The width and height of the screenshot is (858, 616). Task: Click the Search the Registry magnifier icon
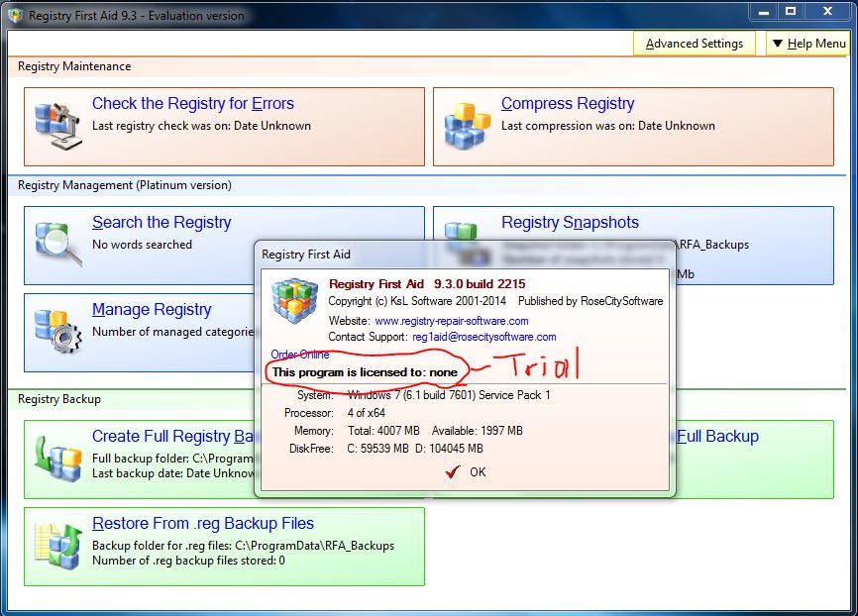[x=58, y=244]
